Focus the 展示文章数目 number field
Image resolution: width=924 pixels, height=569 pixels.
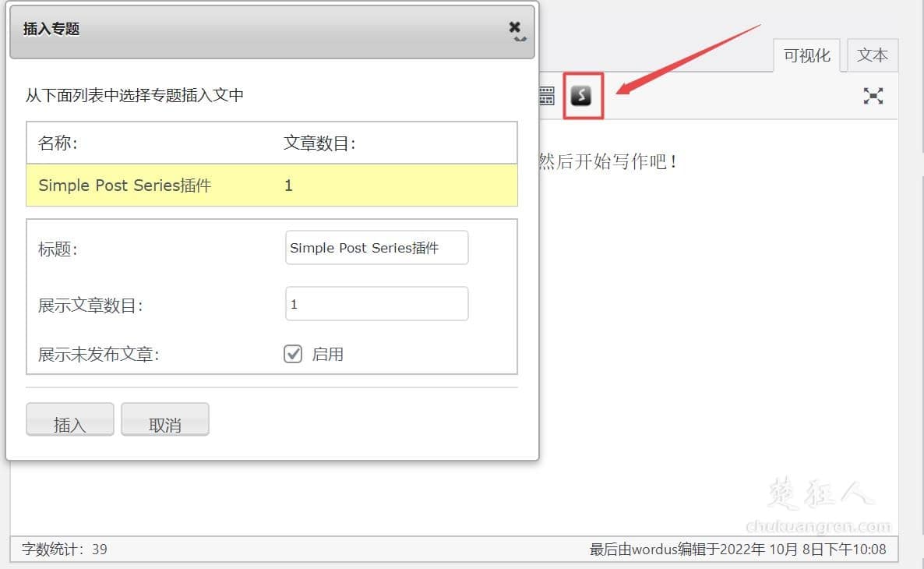click(377, 304)
